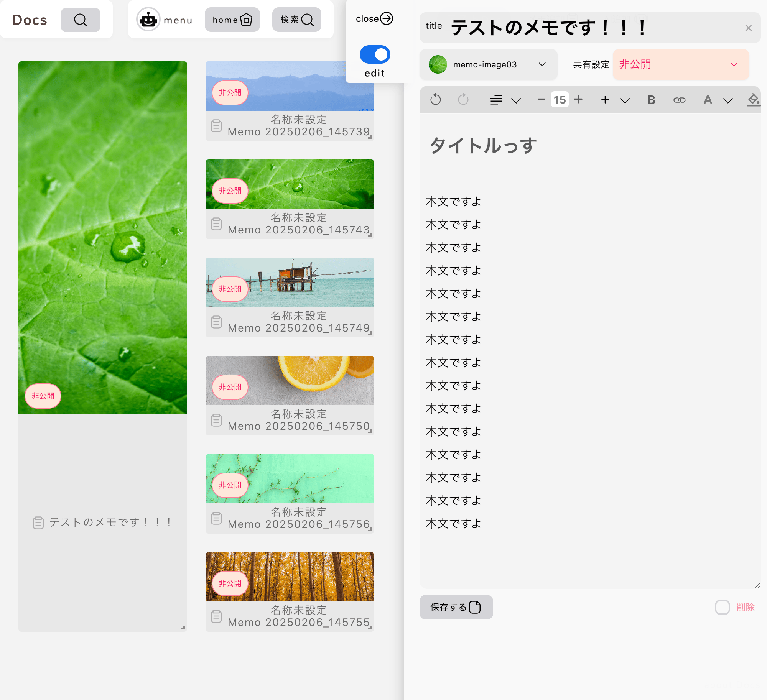The image size is (767, 700).
Task: Expand the text alignment dropdown chevron
Action: point(516,100)
